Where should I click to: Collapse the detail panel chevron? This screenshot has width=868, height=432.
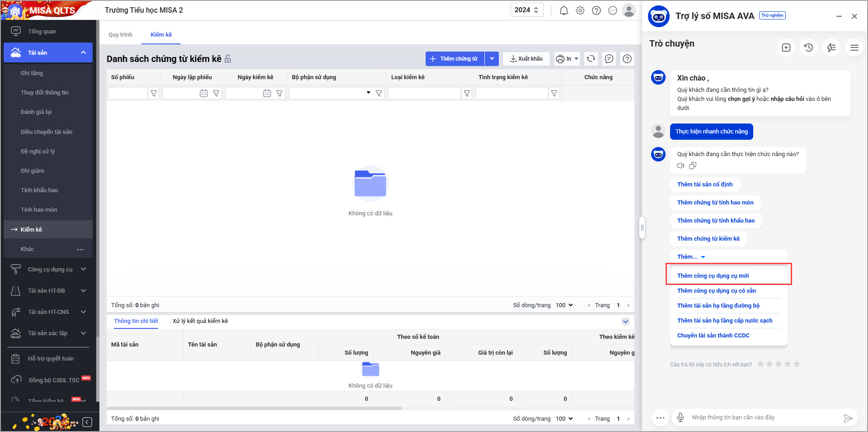625,322
